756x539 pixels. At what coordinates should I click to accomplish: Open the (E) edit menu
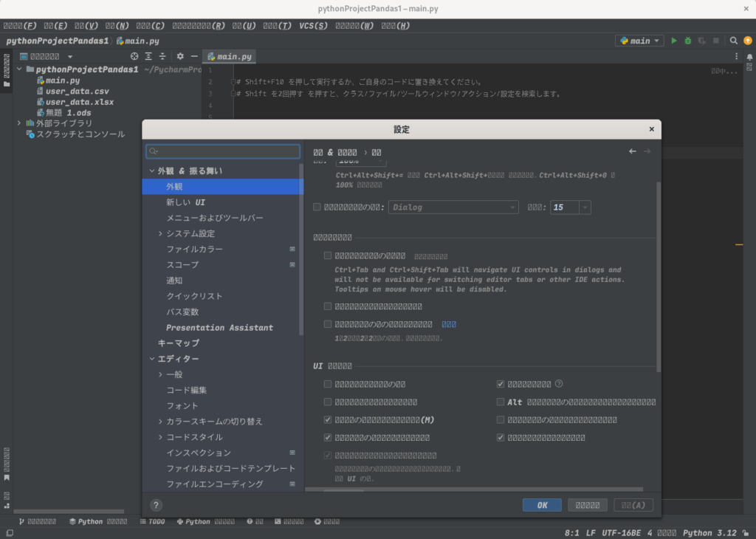coord(55,26)
